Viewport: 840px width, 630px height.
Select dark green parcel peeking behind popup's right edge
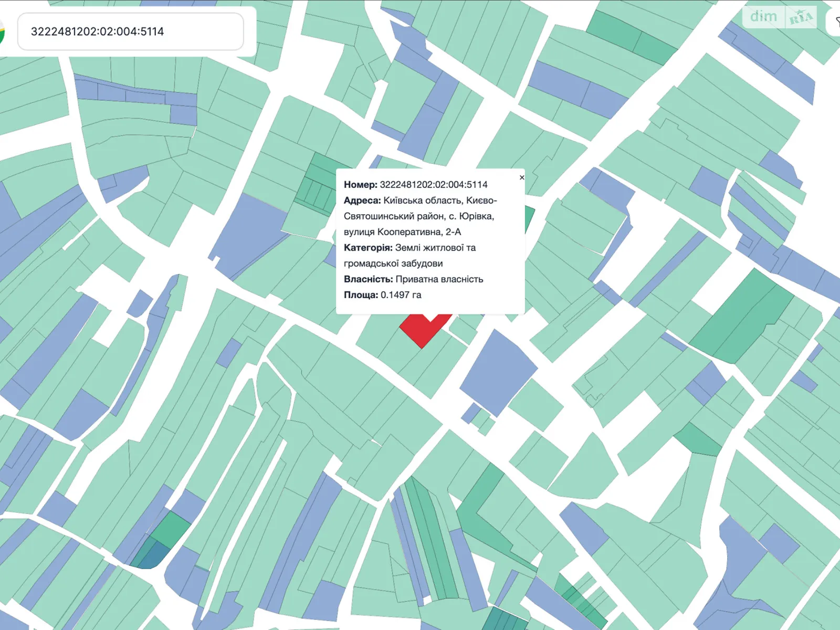[529, 219]
